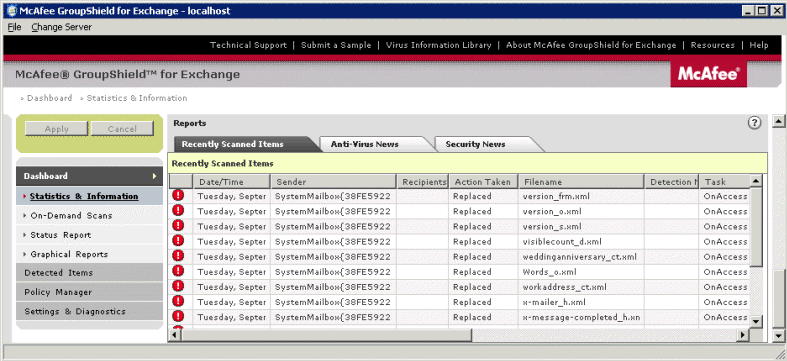Image resolution: width=787 pixels, height=361 pixels.
Task: Select filename Words_o.xml cell
Action: pos(581,272)
